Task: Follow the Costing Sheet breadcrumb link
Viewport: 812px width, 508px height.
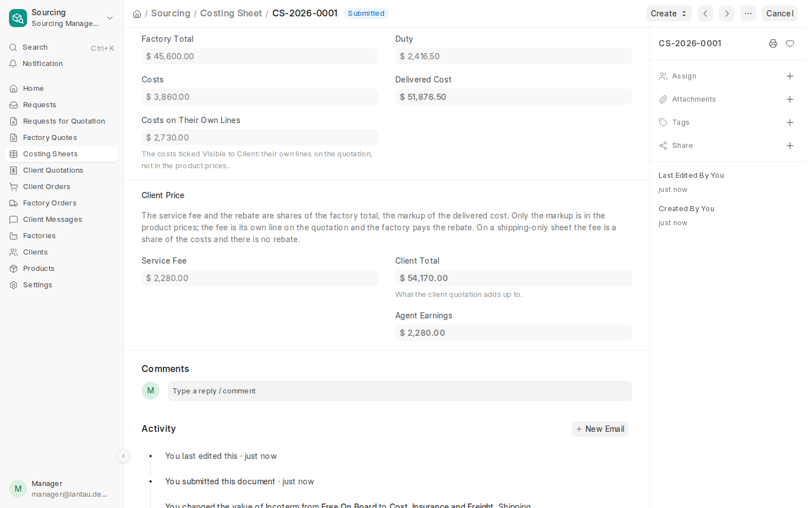Action: click(231, 13)
